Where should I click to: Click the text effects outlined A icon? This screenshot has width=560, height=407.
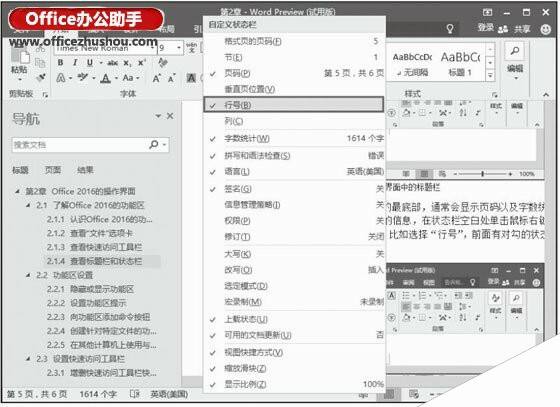(61, 77)
